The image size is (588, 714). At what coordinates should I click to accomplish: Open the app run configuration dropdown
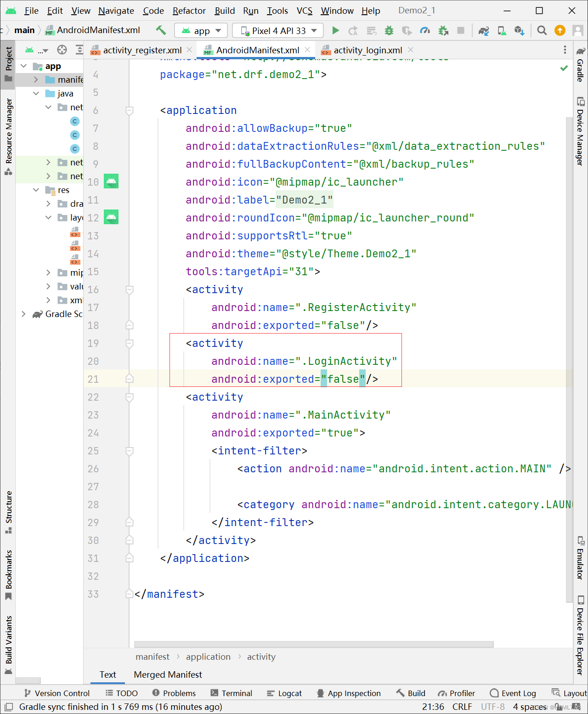(201, 31)
